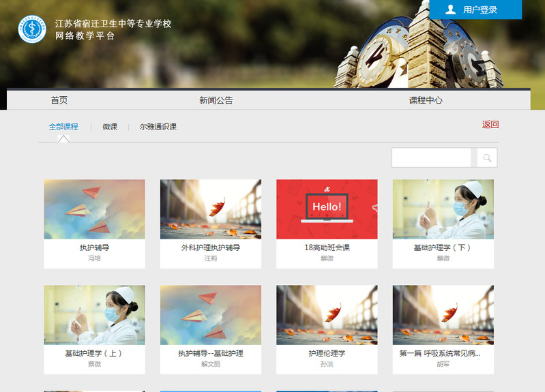This screenshot has width=545, height=392.
Task: Click the red 返回 link
Action: [x=490, y=125]
